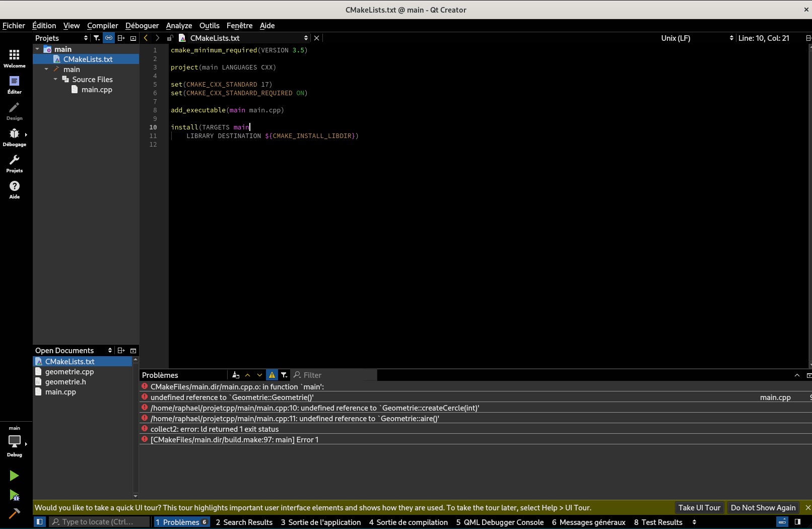Image resolution: width=812 pixels, height=529 pixels.
Task: Toggle progress details in status bar
Action: point(782,522)
